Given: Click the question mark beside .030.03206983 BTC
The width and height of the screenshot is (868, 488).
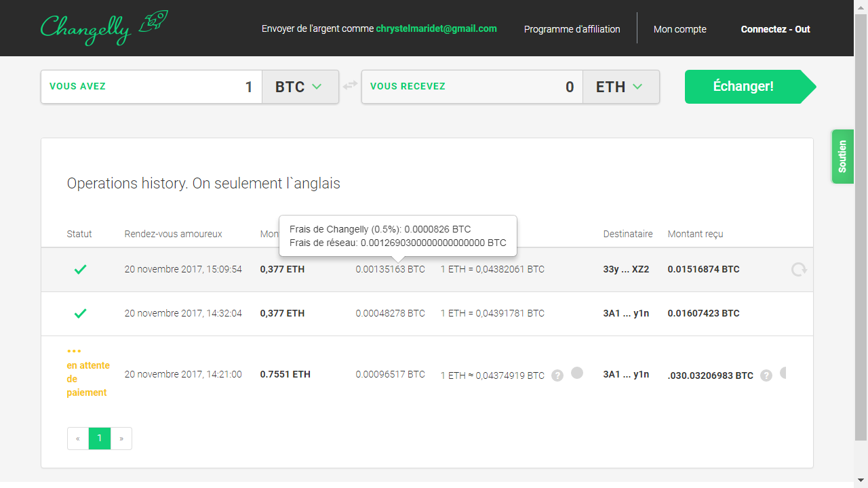Looking at the screenshot, I should pyautogui.click(x=766, y=375).
